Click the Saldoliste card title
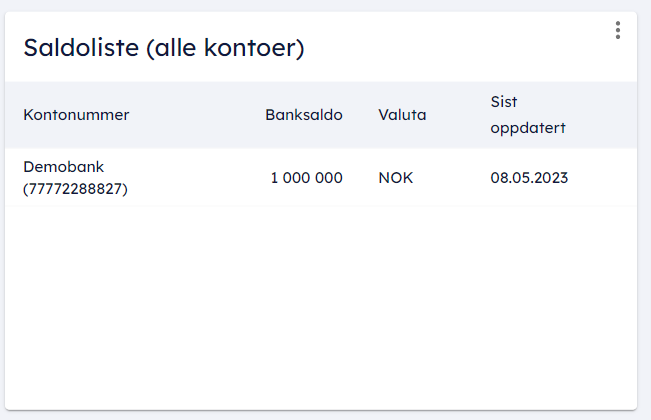The image size is (651, 420). coord(163,47)
